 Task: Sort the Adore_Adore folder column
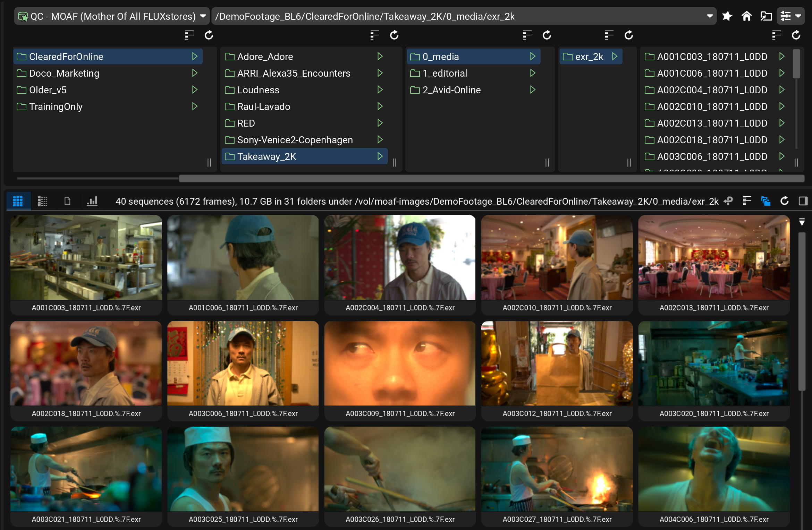(x=374, y=35)
